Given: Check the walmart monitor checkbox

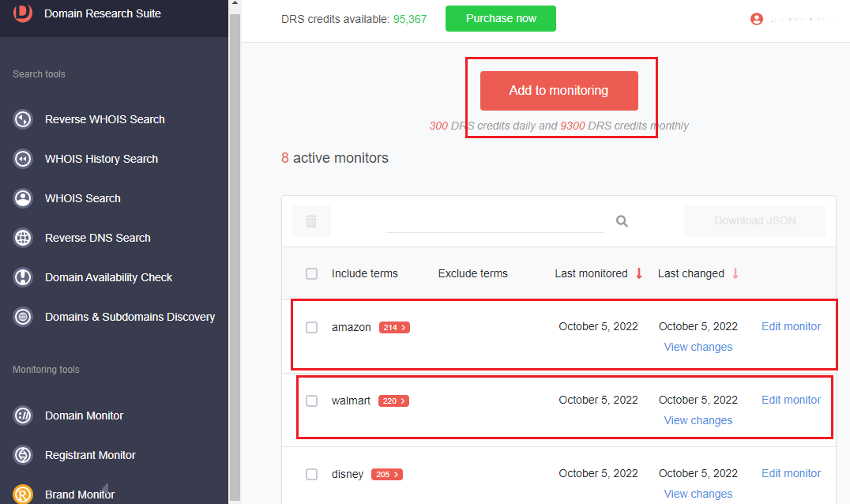Looking at the screenshot, I should pyautogui.click(x=312, y=401).
